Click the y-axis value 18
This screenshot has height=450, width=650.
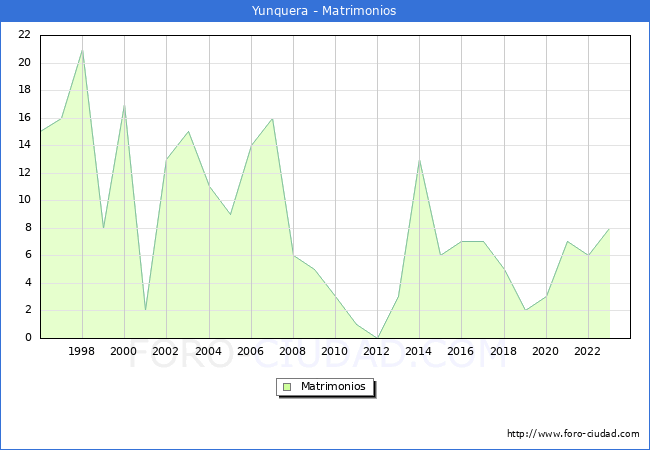[24, 90]
